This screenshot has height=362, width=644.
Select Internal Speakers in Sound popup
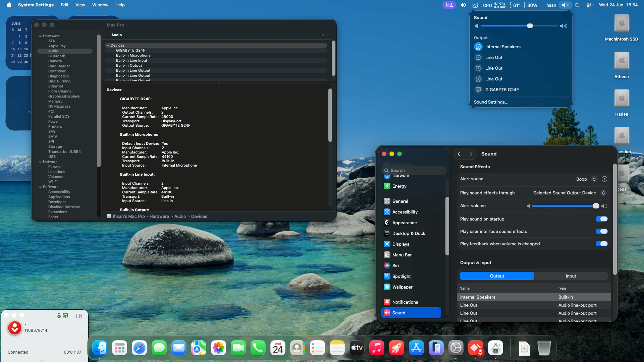coord(521,47)
